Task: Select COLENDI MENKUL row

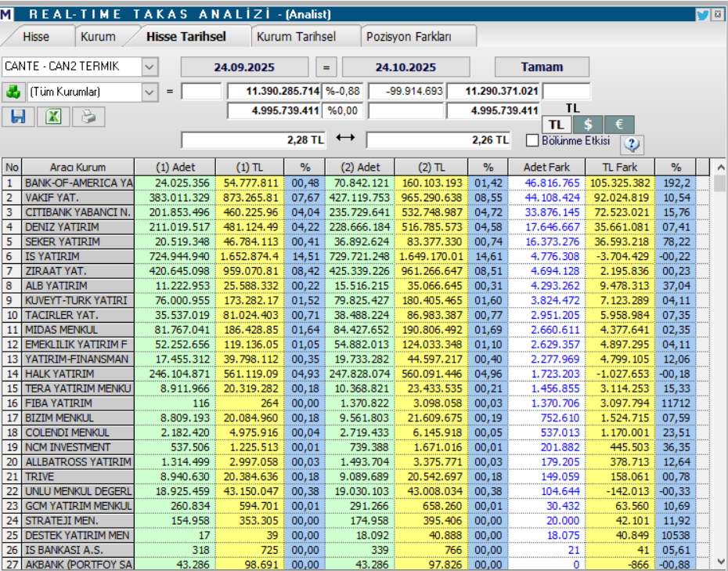Action: click(x=357, y=432)
